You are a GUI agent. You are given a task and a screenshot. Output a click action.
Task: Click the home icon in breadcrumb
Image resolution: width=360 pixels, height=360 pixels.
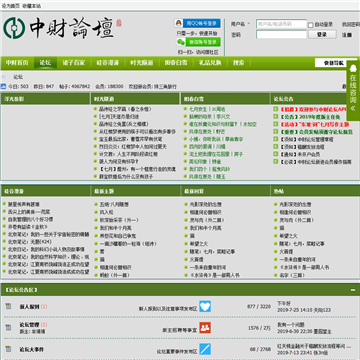(x=4, y=77)
